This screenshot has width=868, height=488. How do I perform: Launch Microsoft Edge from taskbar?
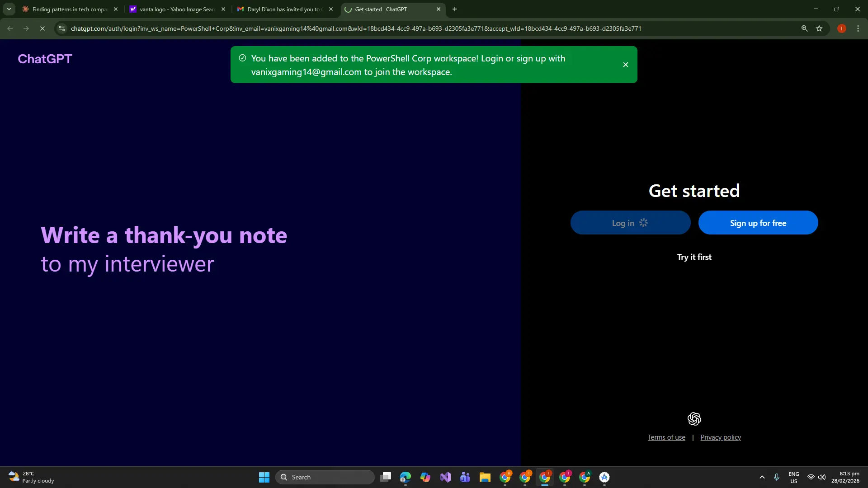coord(406,477)
